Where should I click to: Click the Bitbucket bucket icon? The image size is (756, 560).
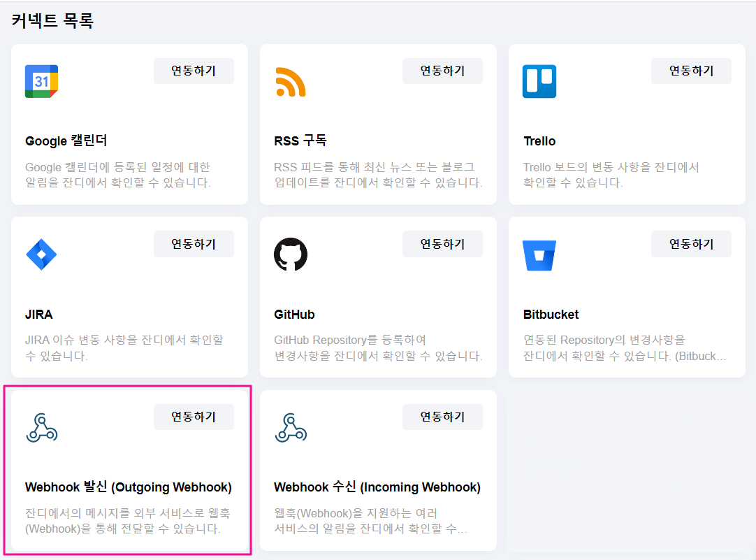(x=539, y=255)
